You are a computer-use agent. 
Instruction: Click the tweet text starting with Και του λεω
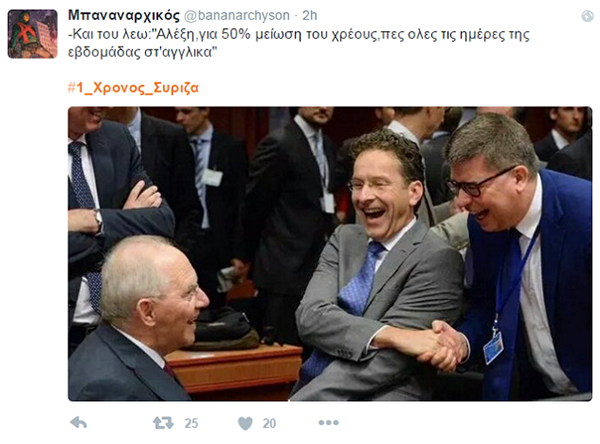click(298, 42)
